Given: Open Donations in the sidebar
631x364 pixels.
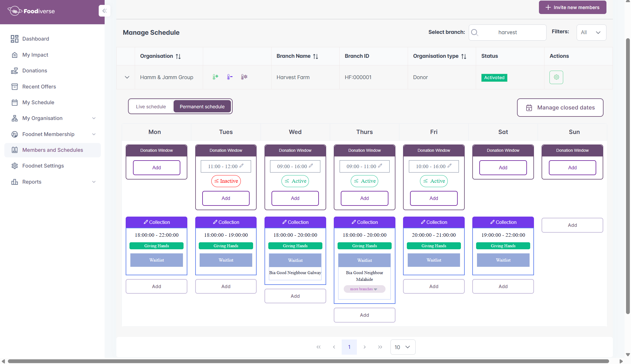Looking at the screenshot, I should pos(34,71).
